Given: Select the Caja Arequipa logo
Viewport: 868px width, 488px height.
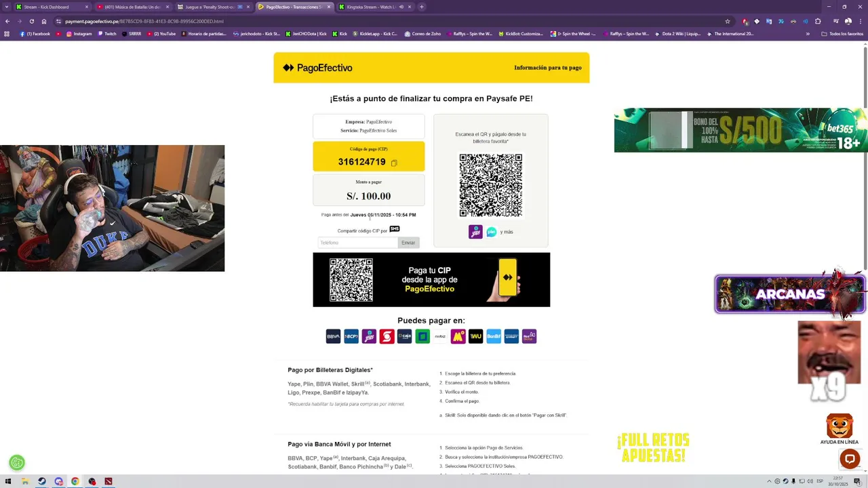Looking at the screenshot, I should pyautogui.click(x=405, y=336).
